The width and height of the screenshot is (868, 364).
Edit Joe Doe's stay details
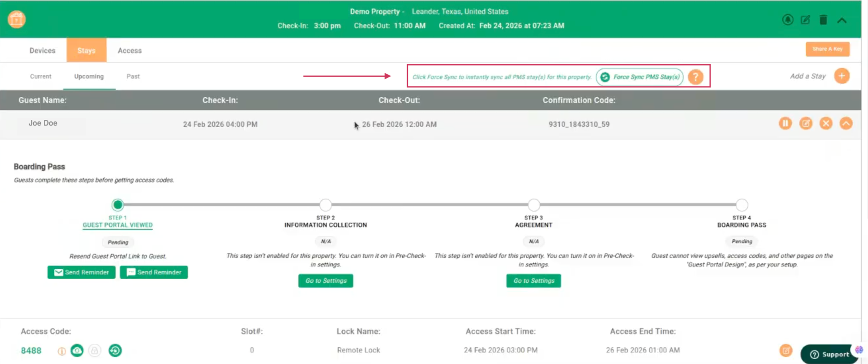(806, 123)
